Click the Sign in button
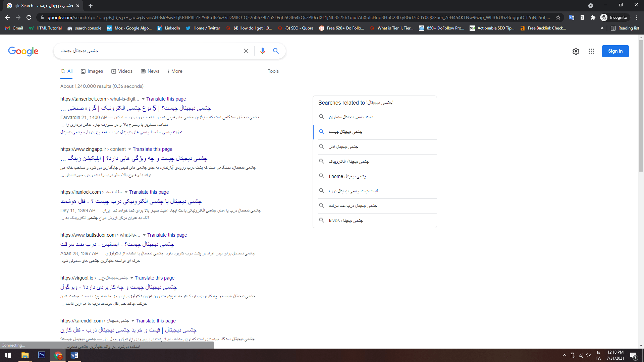Screen dimensions: 644x362 (x=615, y=51)
